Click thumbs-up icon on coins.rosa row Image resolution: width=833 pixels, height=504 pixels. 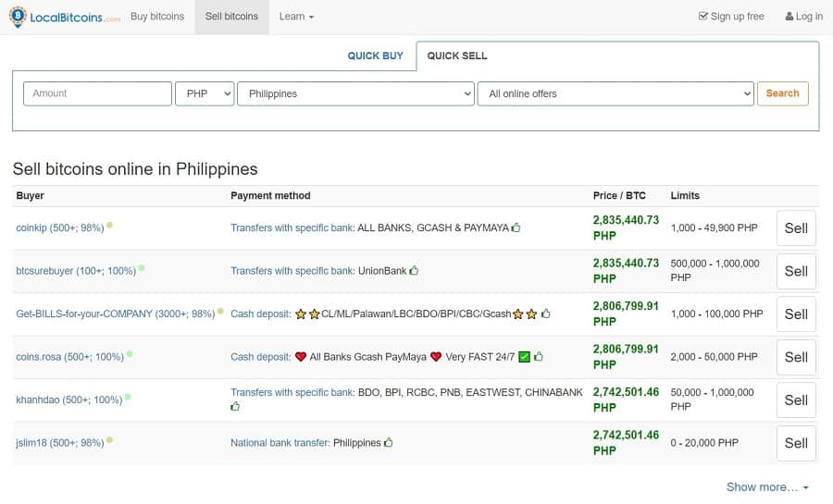pos(539,357)
